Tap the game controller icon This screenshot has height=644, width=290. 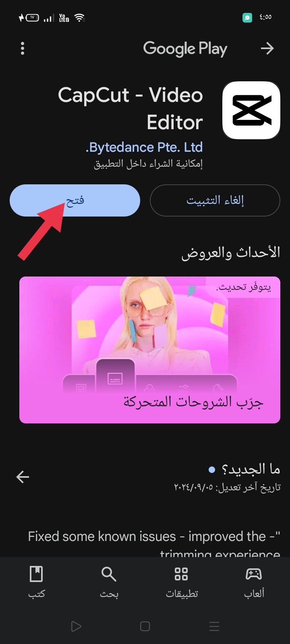(254, 574)
